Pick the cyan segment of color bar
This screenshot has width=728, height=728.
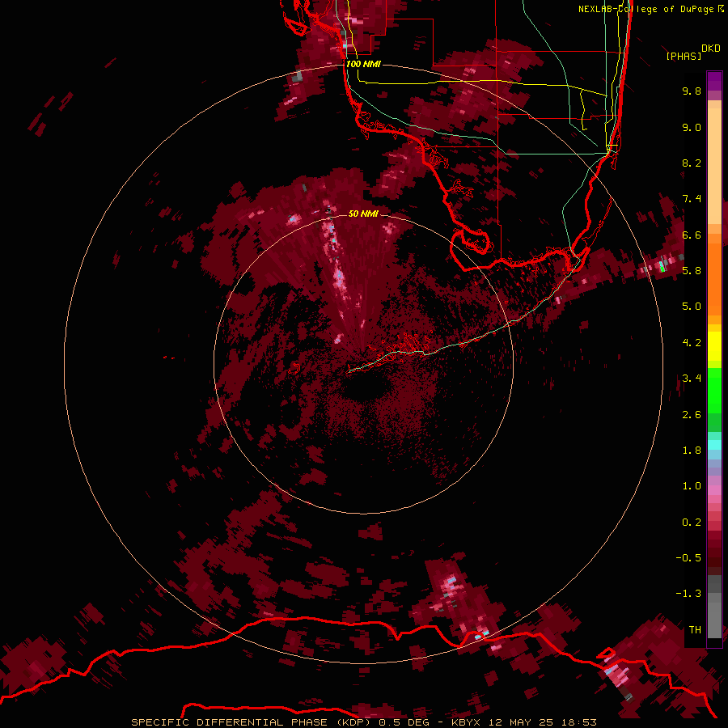(x=714, y=444)
